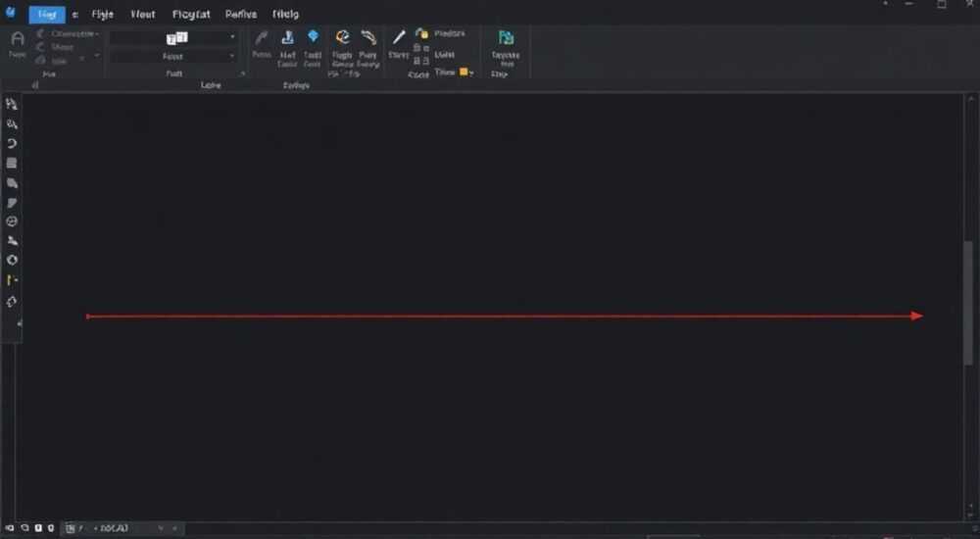Screen dimensions: 980x539
Task: Click the blue diamond icon in ribbon
Action: (x=313, y=36)
